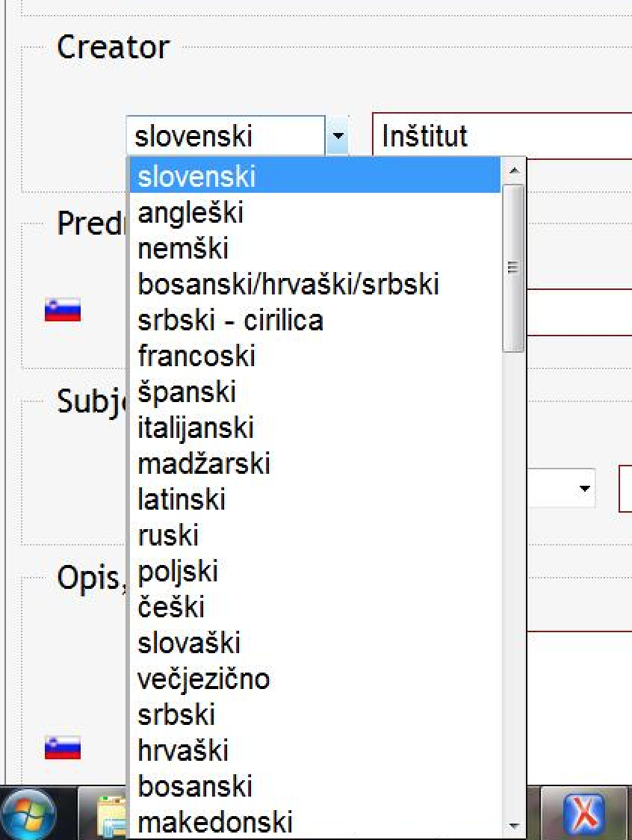Click the language list scroll up arrow
The image size is (632, 840).
[513, 170]
